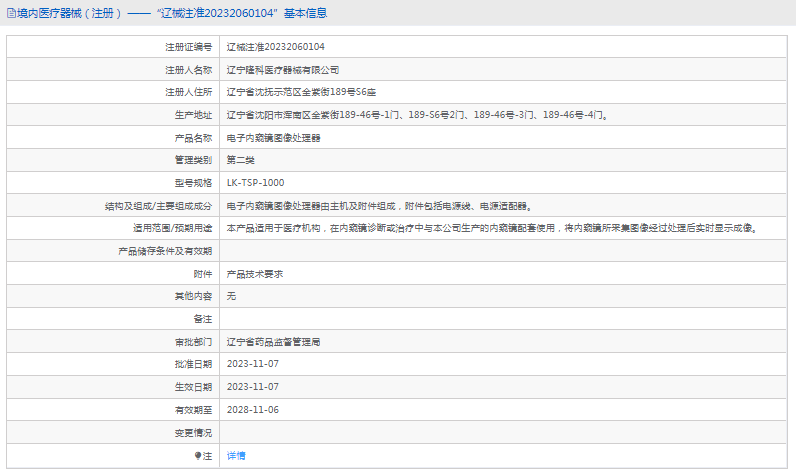The height and width of the screenshot is (473, 796).
Task: Select composition text about 主机及附件组成
Action: point(379,206)
